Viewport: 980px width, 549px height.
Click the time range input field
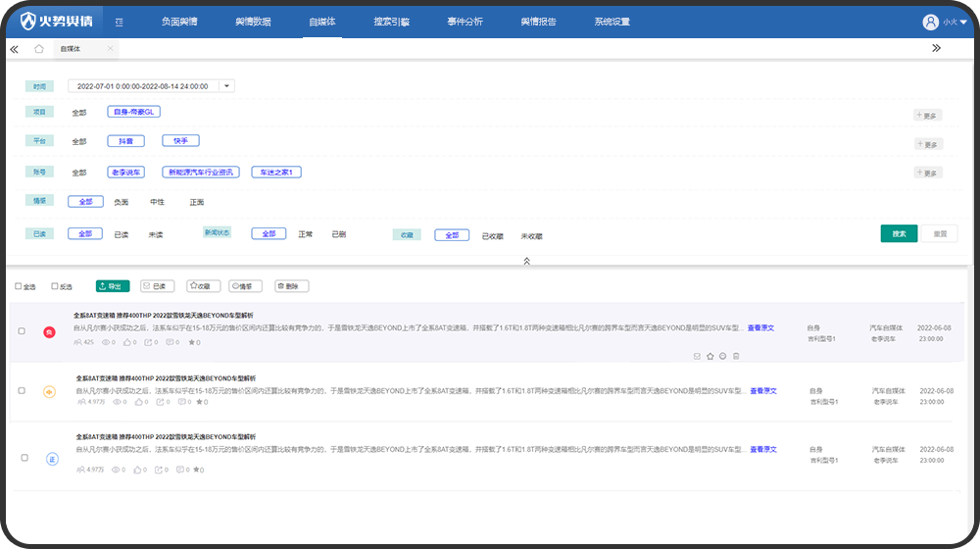pyautogui.click(x=143, y=86)
